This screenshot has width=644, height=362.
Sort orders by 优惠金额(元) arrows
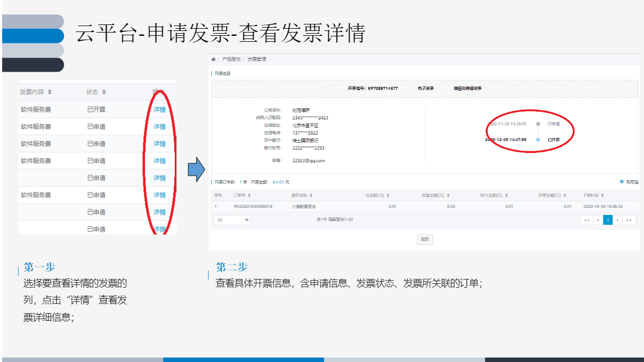point(448,195)
